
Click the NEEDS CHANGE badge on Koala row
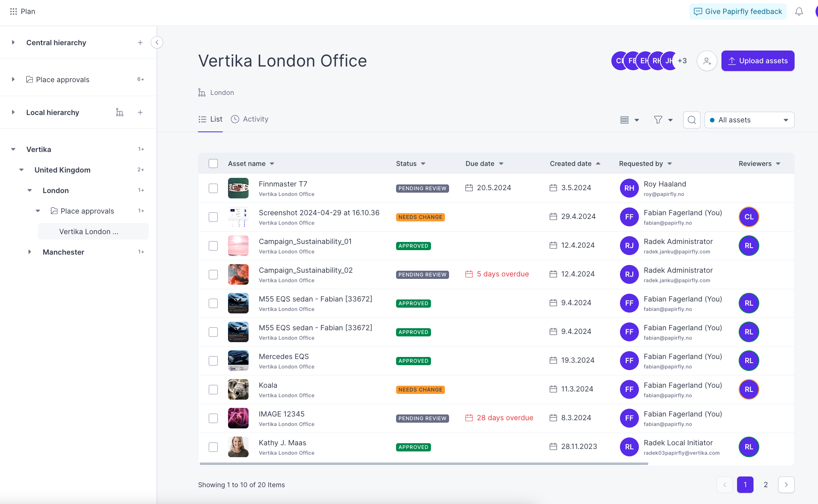(x=420, y=389)
